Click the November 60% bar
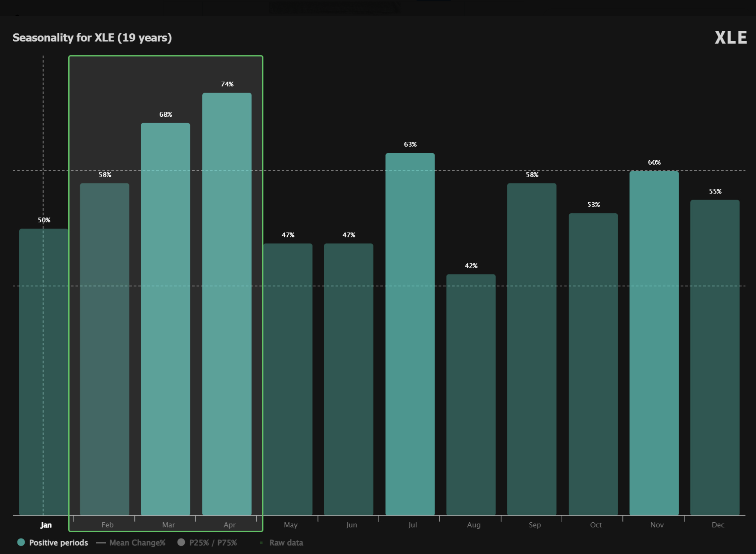Screen dimensions: 756x554 click(x=654, y=343)
